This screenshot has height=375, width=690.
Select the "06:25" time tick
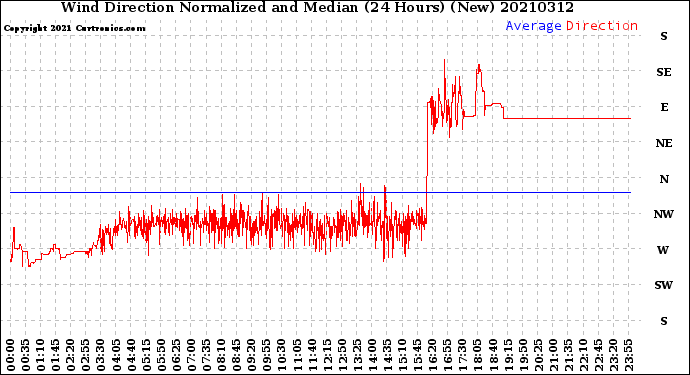coord(176,355)
